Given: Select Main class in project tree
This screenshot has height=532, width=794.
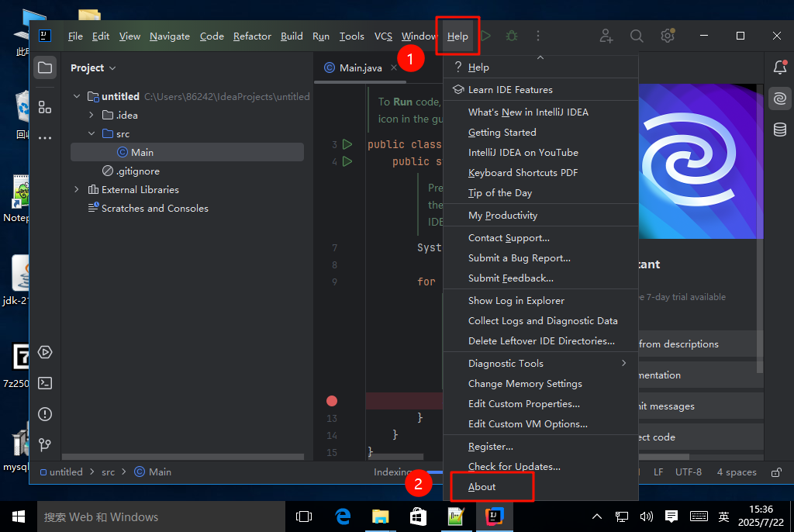Looking at the screenshot, I should coord(187,153).
